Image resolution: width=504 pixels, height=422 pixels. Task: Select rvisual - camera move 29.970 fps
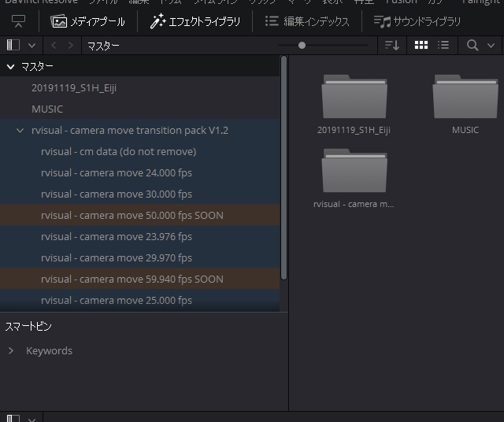tap(140, 257)
